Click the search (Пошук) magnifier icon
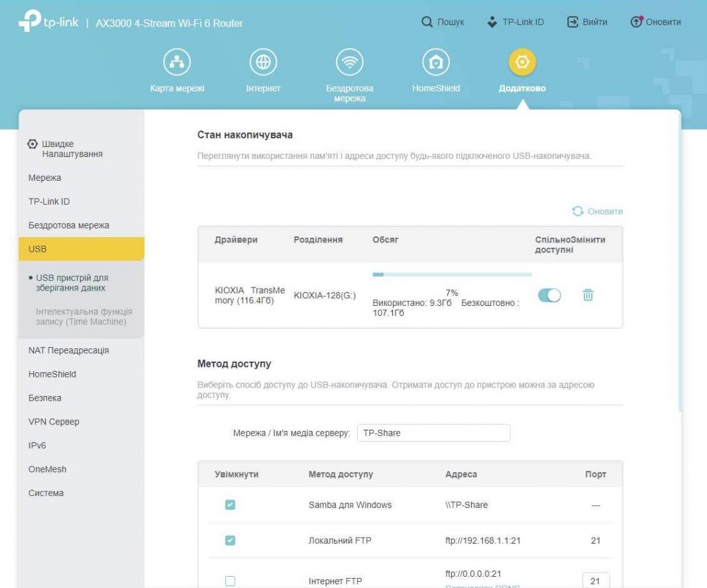Screen dimensions: 707x588 [x=427, y=23]
